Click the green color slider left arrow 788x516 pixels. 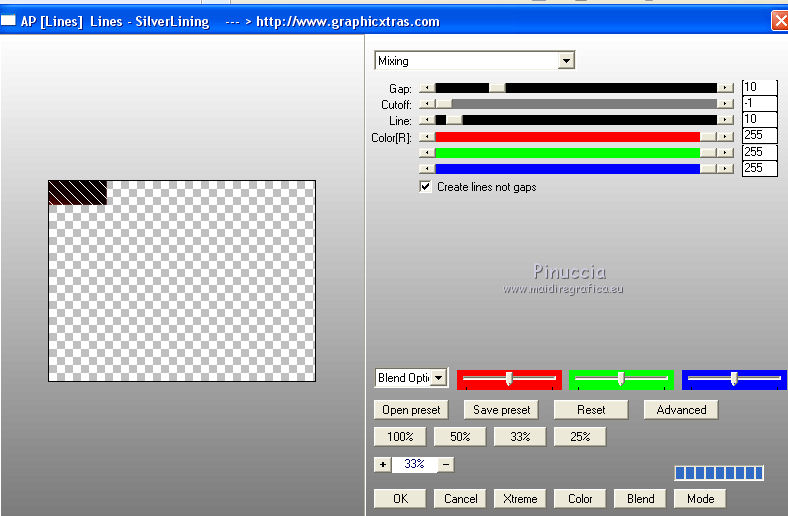click(x=427, y=153)
